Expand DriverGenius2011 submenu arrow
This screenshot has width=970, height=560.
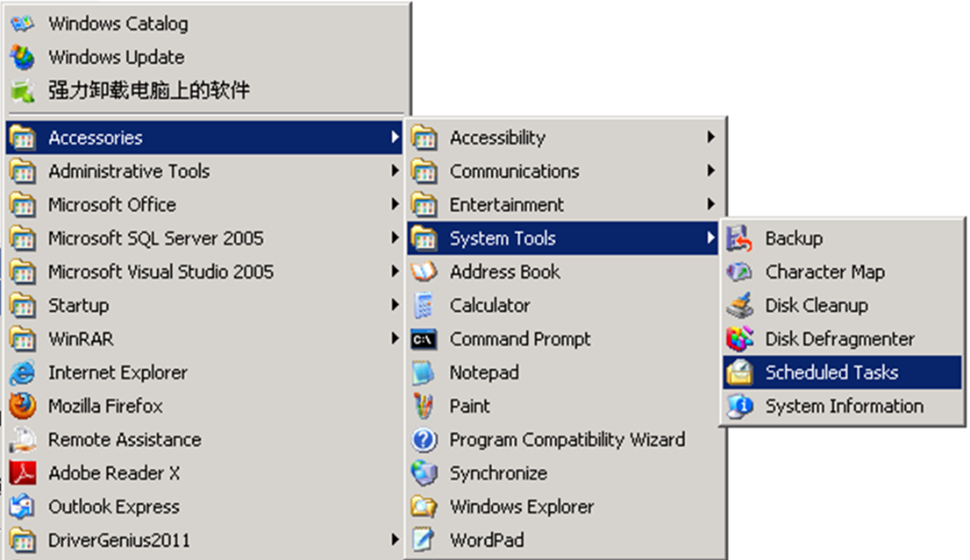pos(395,540)
